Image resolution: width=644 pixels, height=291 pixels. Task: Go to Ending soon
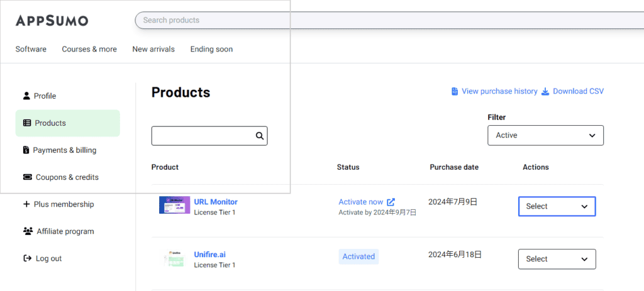tap(211, 49)
